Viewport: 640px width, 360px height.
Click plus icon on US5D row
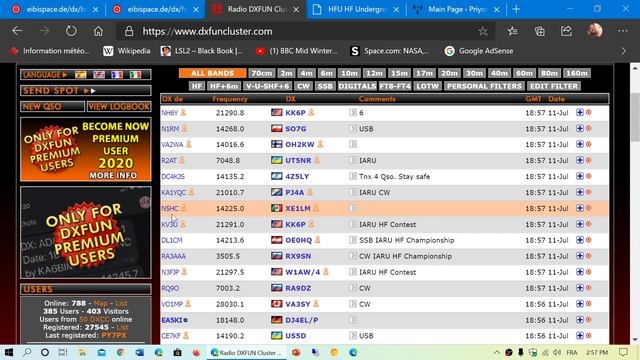(x=580, y=336)
